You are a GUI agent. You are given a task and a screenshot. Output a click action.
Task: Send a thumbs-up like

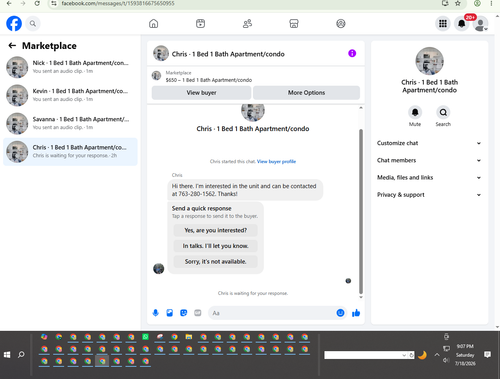356,313
